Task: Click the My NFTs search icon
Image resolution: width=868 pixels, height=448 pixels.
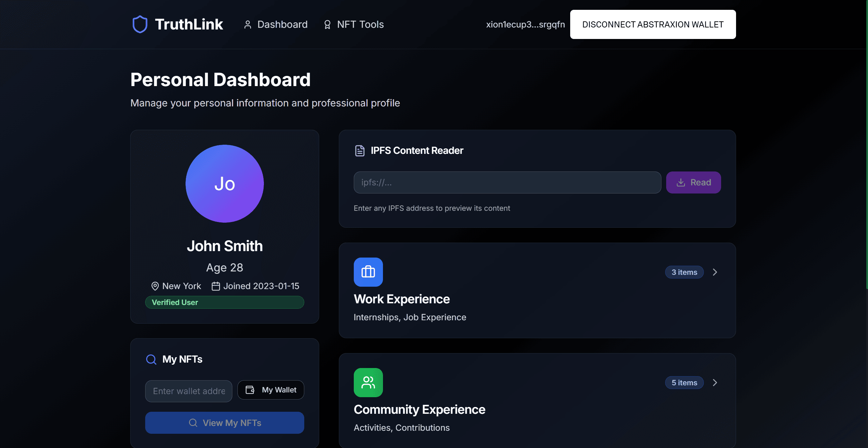Action: coord(151,360)
